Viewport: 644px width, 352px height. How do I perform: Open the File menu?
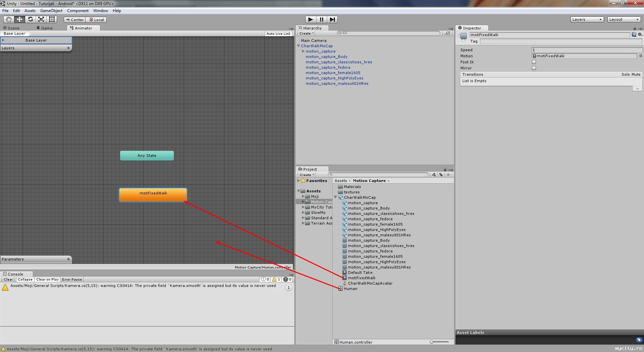5,11
